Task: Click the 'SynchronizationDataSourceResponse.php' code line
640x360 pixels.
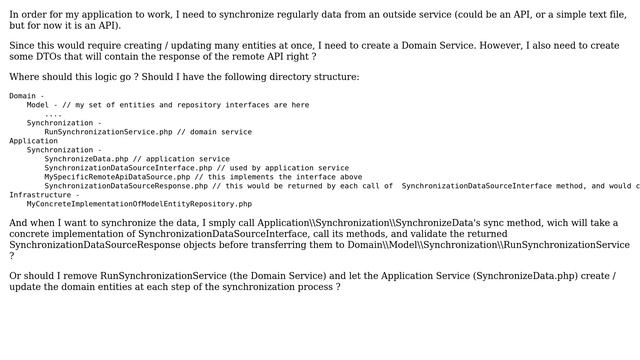Action: point(342,186)
